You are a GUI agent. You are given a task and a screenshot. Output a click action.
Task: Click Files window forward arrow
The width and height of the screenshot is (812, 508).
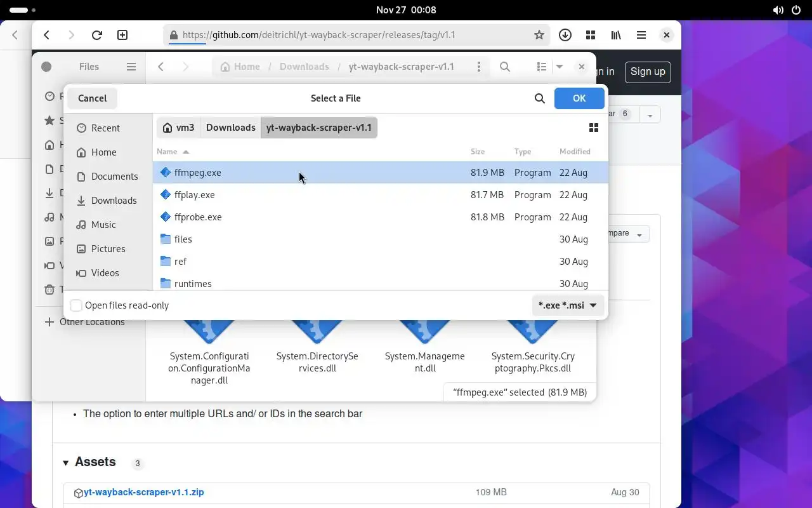click(185, 67)
